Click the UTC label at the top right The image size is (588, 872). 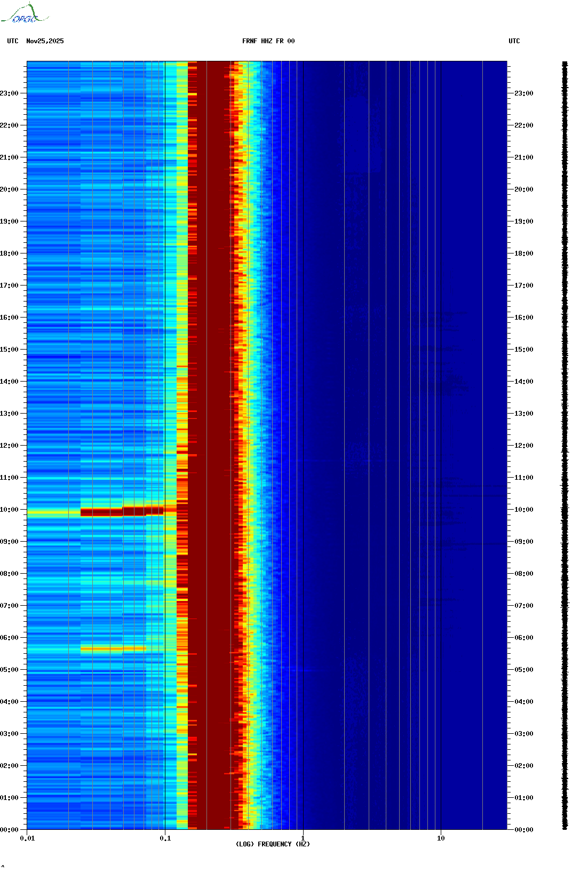[x=514, y=41]
